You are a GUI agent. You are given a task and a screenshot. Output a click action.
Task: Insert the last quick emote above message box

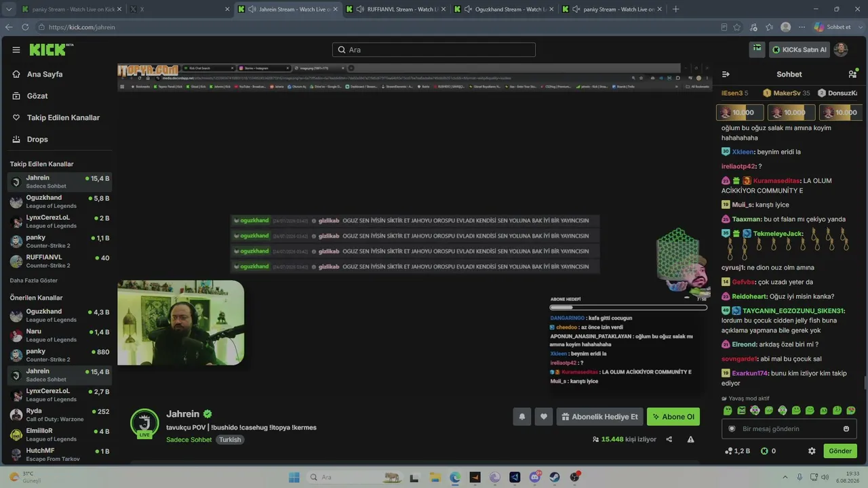[x=851, y=411]
